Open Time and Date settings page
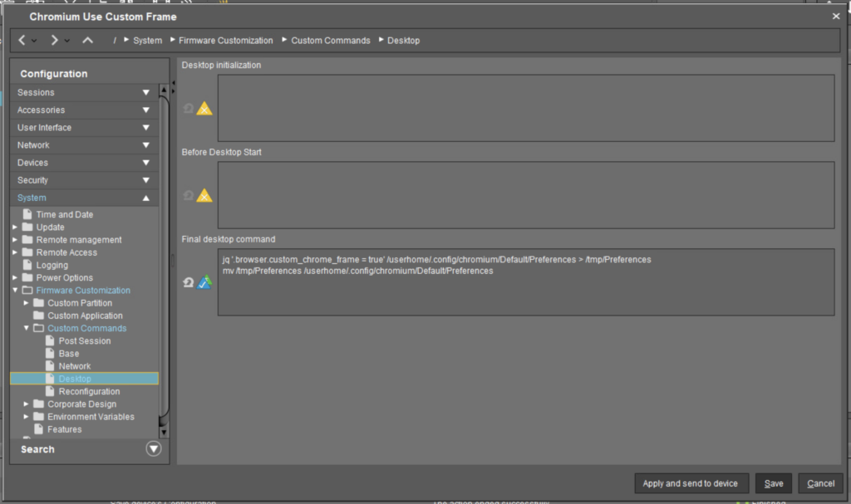Viewport: 851px width, 504px height. click(65, 214)
